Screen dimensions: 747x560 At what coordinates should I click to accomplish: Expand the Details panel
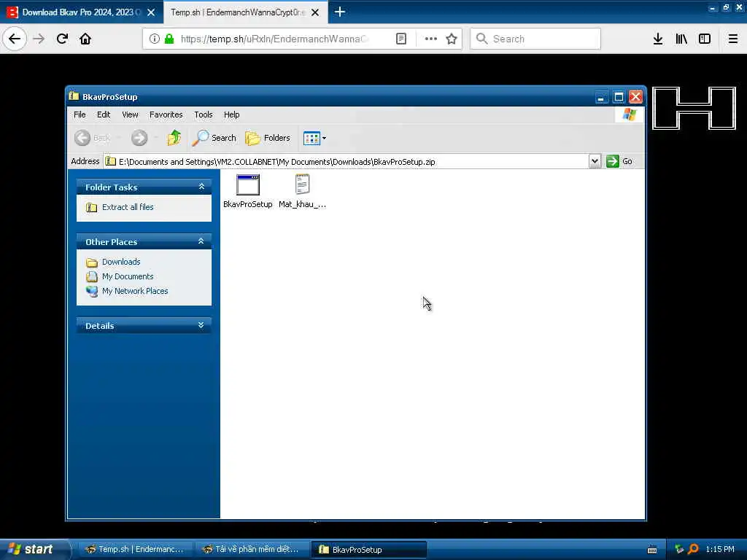(201, 325)
